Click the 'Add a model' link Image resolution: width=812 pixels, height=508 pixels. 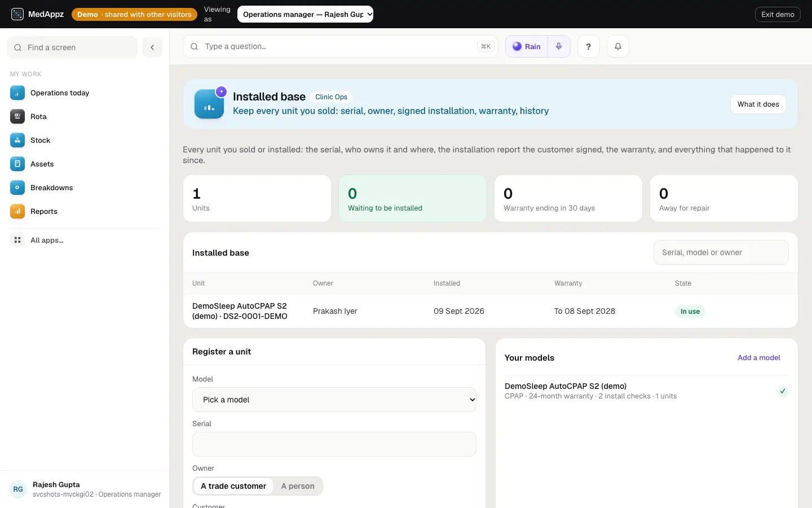click(759, 358)
